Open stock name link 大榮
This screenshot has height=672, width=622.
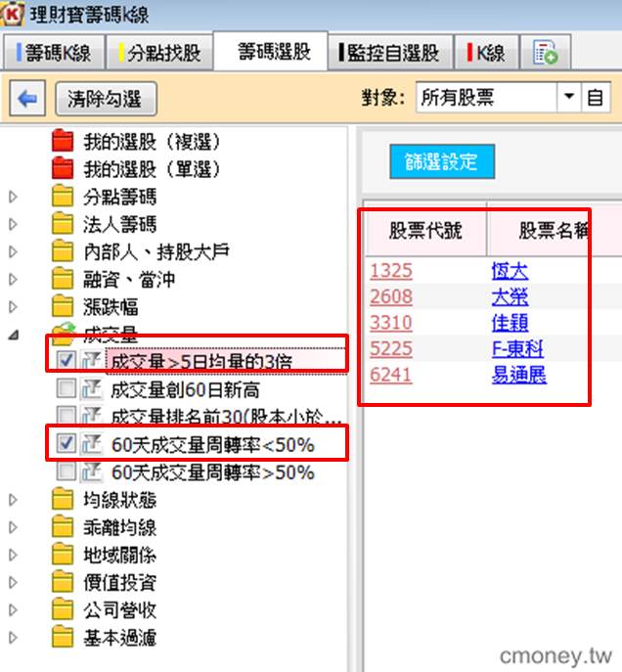tap(510, 296)
